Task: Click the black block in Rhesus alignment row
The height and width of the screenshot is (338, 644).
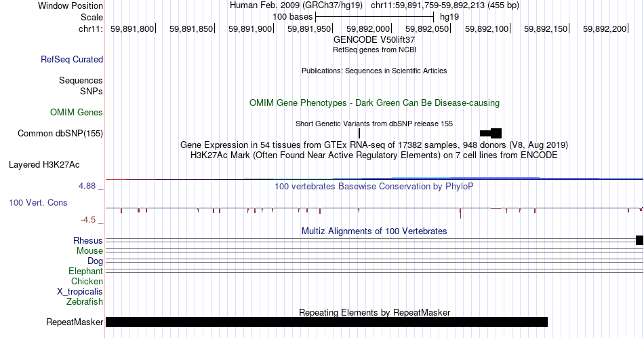Action: 639,240
